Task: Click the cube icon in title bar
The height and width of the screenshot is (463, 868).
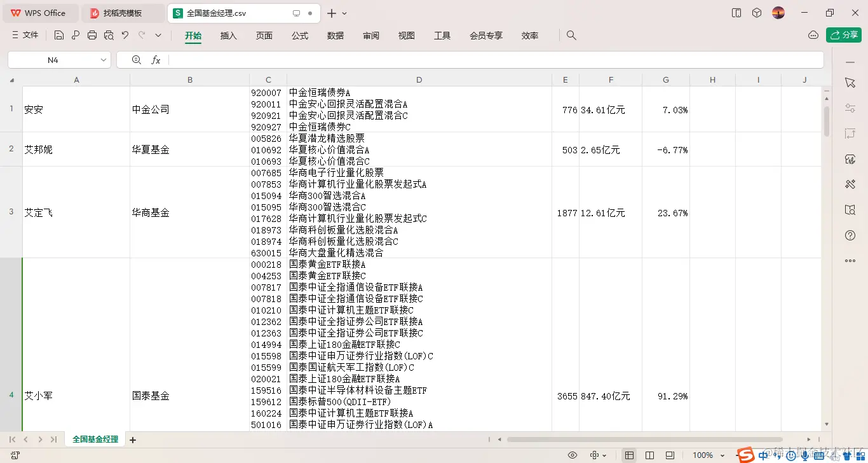Action: coord(757,13)
